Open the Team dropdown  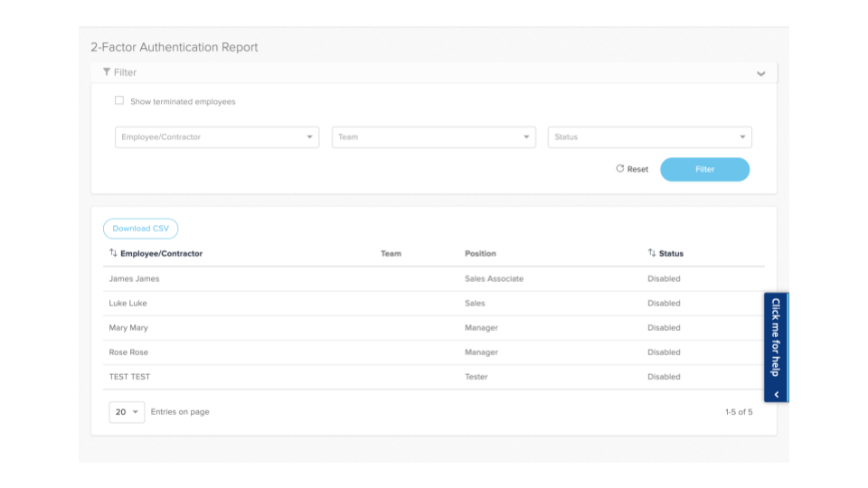[x=433, y=137]
